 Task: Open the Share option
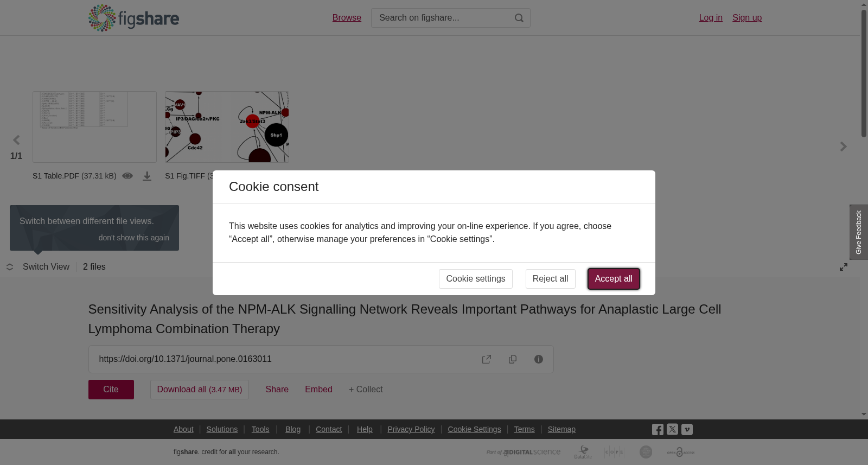pyautogui.click(x=277, y=390)
